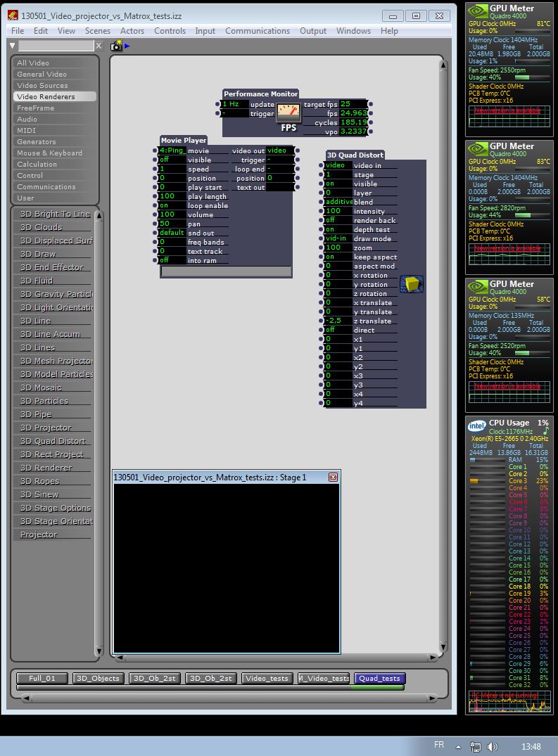The image size is (558, 756).
Task: Click the actor search input field
Action: pyautogui.click(x=56, y=46)
